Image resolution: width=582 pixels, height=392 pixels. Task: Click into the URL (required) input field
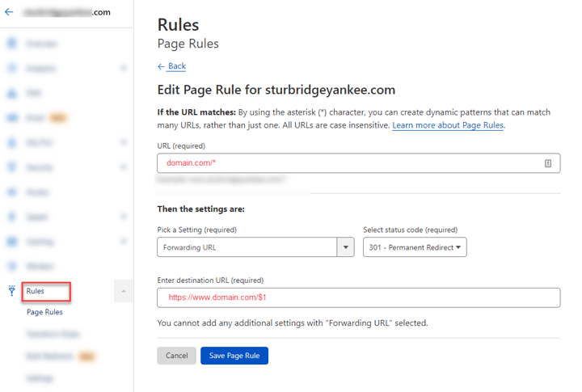pos(359,163)
